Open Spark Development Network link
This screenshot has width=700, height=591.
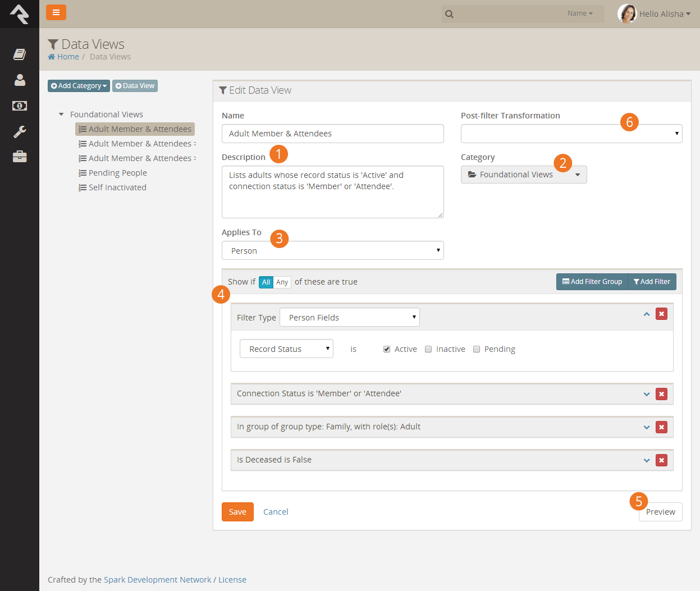click(158, 580)
